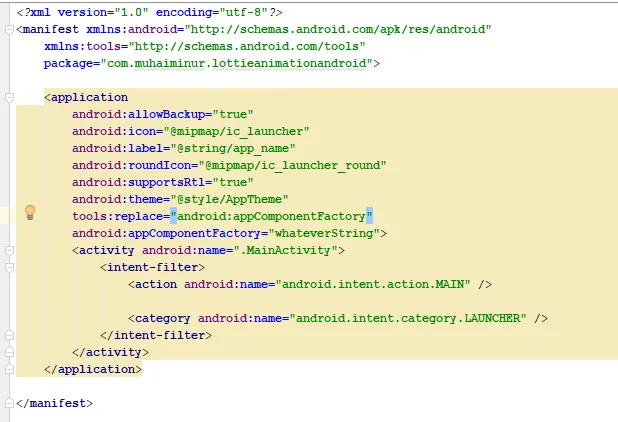Click fold marker beside closing manifest tag
Image resolution: width=618 pixels, height=422 pixels.
pyautogui.click(x=9, y=403)
